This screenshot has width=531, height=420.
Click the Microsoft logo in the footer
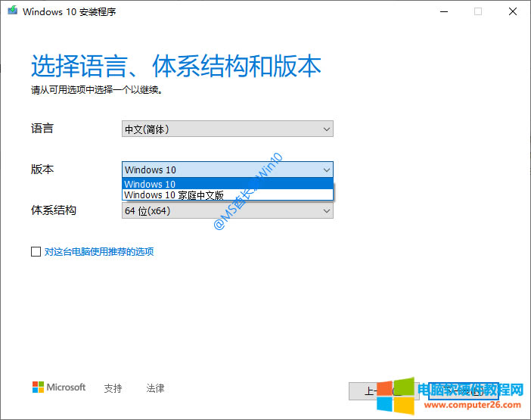click(59, 387)
